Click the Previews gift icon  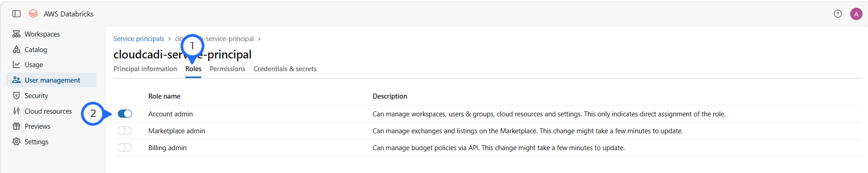16,126
